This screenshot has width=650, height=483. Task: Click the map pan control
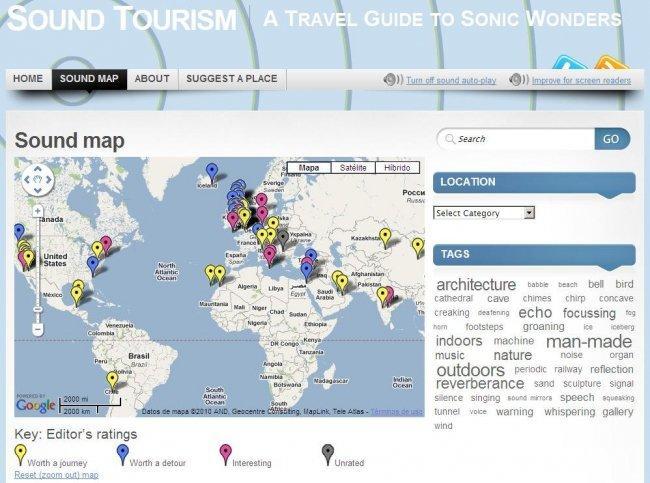click(x=38, y=180)
